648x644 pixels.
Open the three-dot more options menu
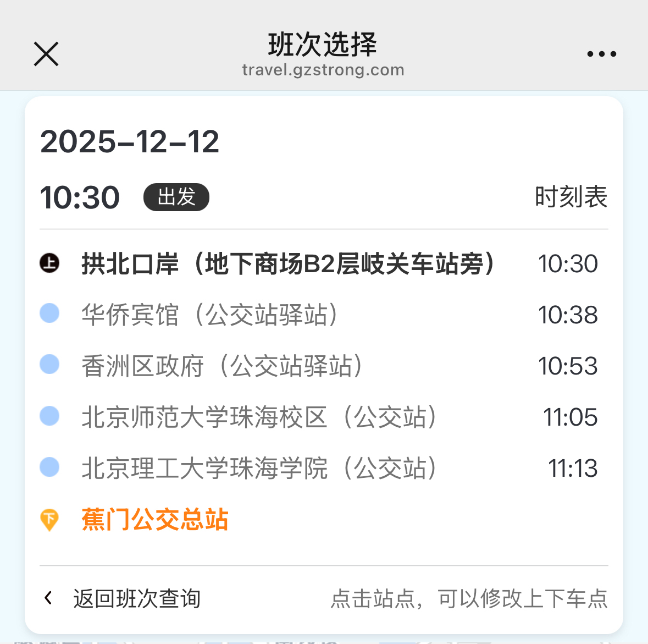point(601,54)
